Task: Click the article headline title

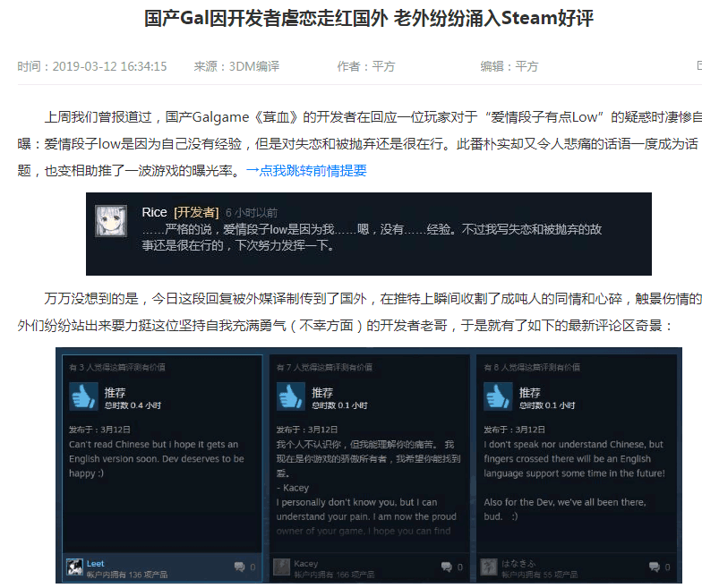Action: point(369,18)
